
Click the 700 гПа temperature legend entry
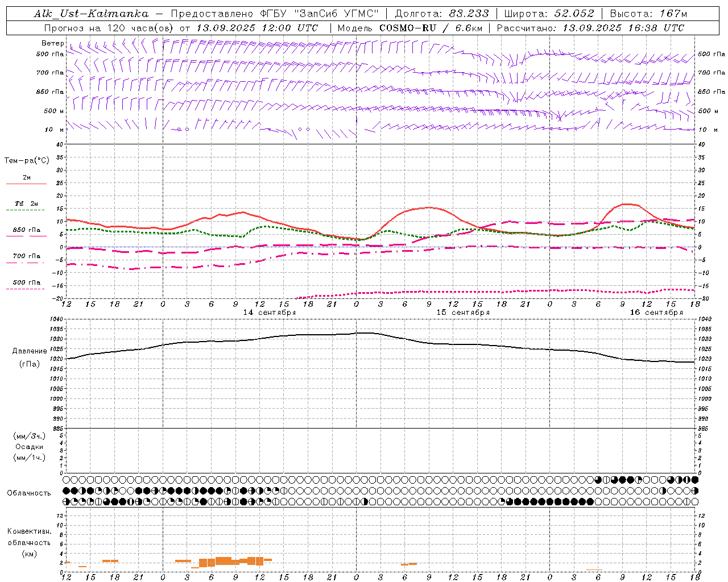(27, 256)
